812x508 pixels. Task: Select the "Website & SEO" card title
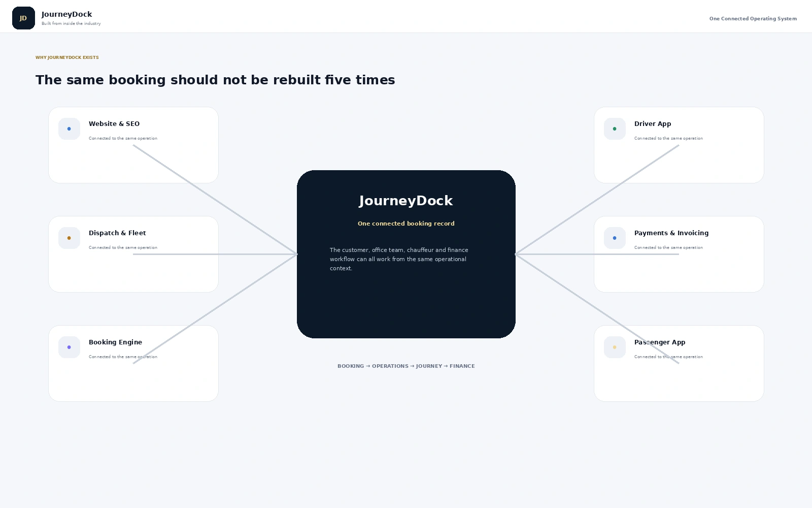pyautogui.click(x=114, y=124)
